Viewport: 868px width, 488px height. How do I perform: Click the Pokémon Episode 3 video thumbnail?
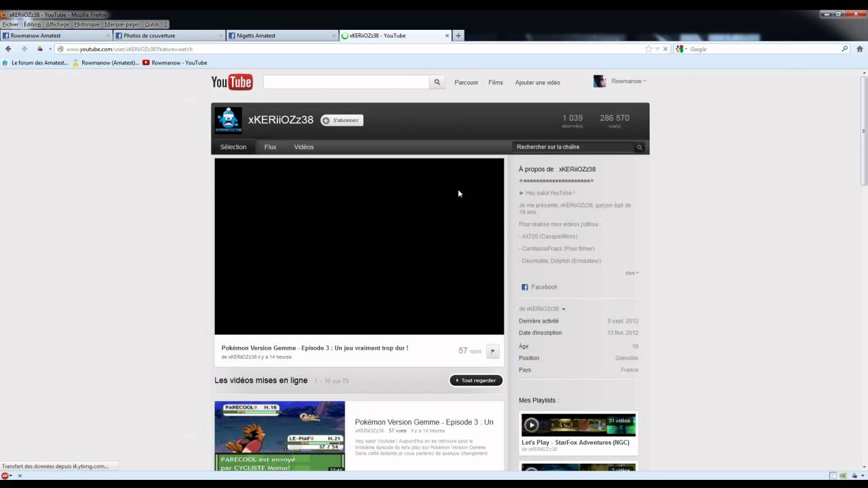click(279, 436)
